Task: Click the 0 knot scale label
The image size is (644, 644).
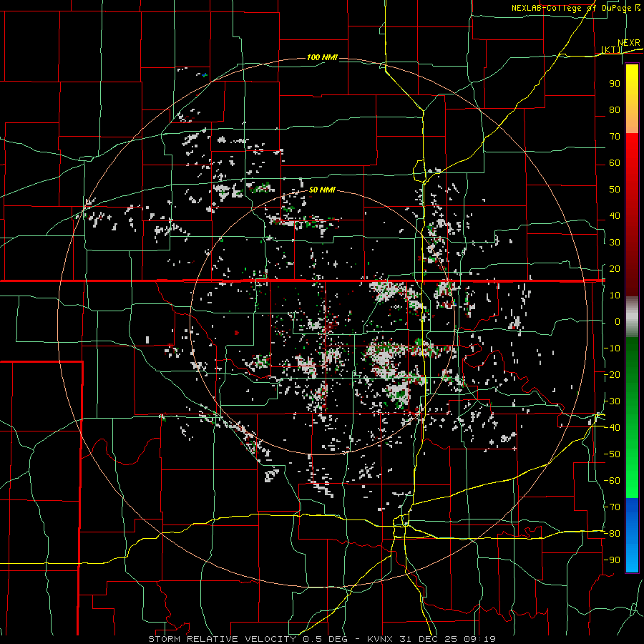Action: (x=618, y=321)
